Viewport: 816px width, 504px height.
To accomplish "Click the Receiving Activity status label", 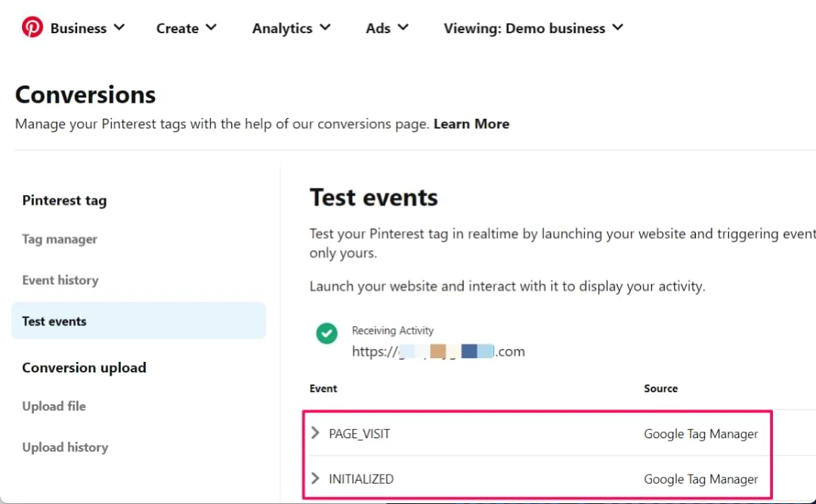I will pos(393,331).
